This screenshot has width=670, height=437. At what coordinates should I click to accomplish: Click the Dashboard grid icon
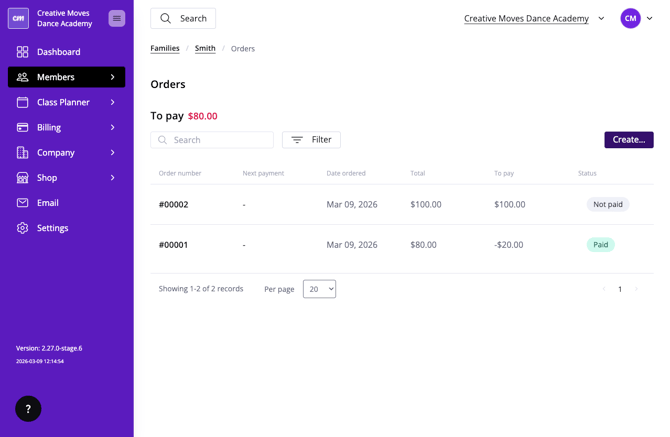pyautogui.click(x=22, y=52)
